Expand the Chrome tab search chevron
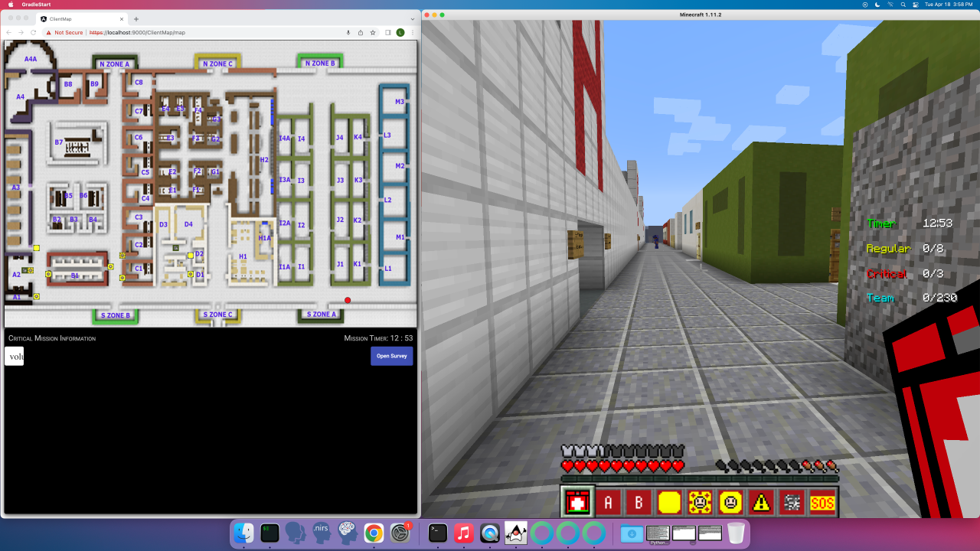This screenshot has width=980, height=551. (413, 18)
